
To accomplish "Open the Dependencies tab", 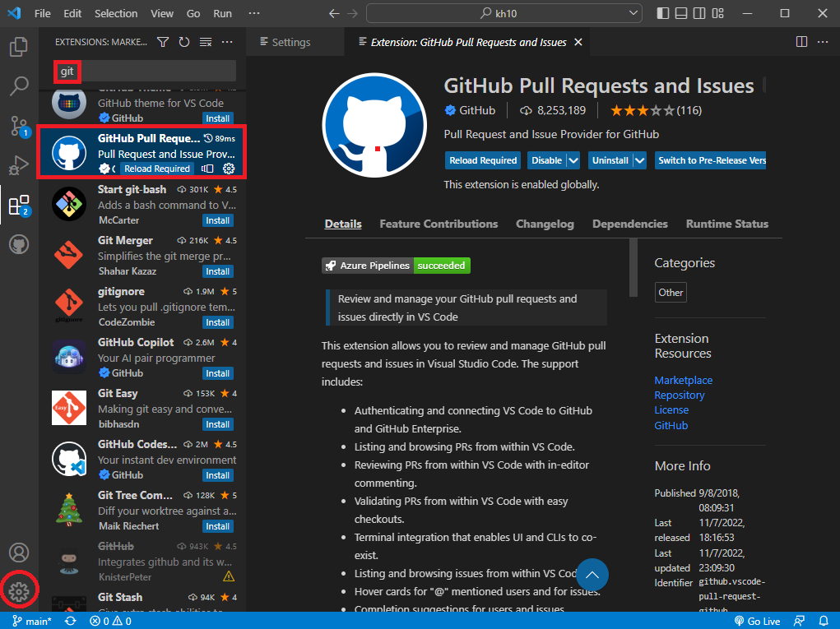I will [630, 224].
